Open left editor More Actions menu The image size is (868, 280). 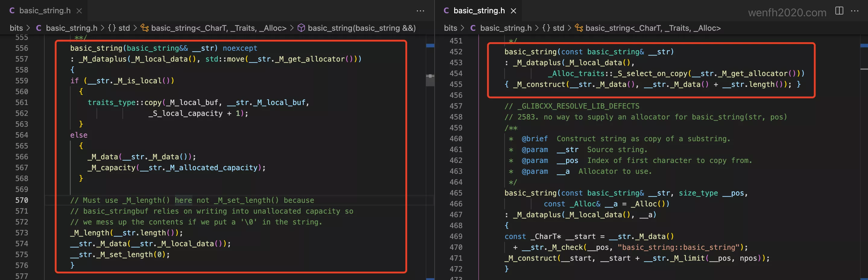point(420,11)
